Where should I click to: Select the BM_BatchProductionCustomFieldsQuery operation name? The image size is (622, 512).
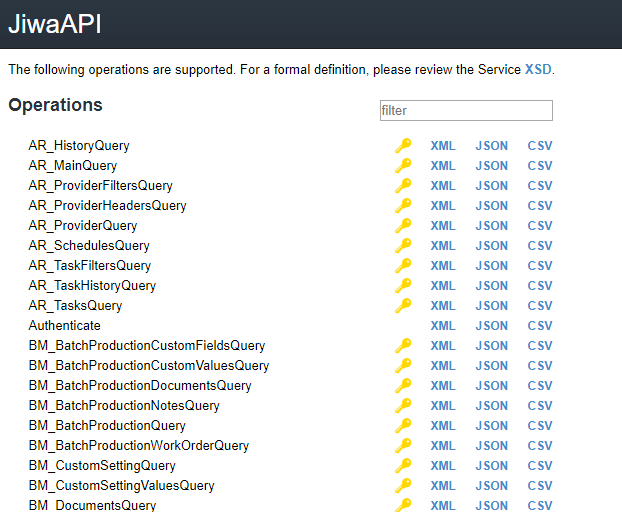[x=147, y=345]
